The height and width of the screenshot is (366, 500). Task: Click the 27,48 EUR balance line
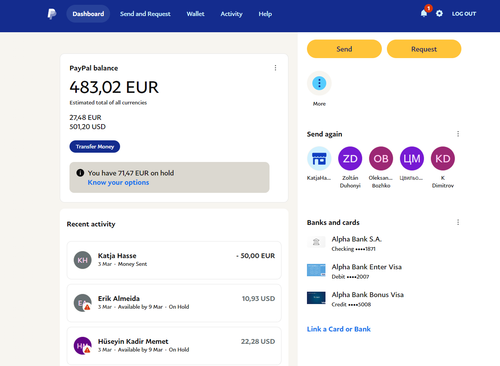pos(85,117)
